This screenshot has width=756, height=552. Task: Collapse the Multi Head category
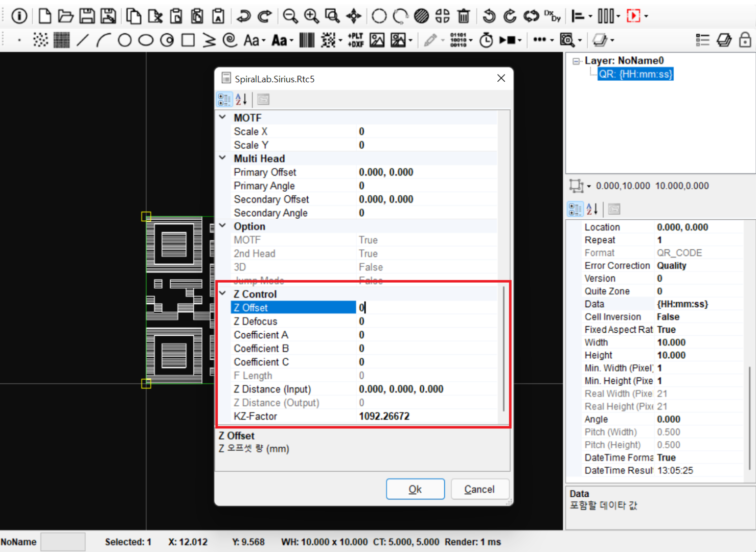click(x=223, y=158)
